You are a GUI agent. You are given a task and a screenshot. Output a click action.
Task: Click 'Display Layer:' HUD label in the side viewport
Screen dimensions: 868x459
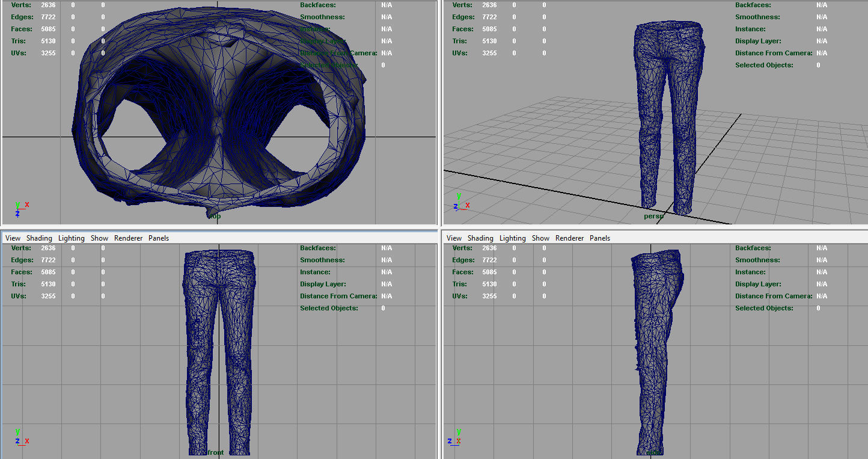pyautogui.click(x=758, y=284)
